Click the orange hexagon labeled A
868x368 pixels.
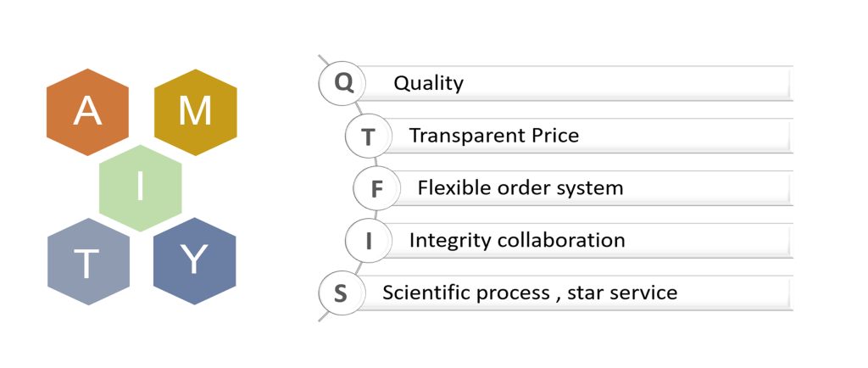coord(87,112)
